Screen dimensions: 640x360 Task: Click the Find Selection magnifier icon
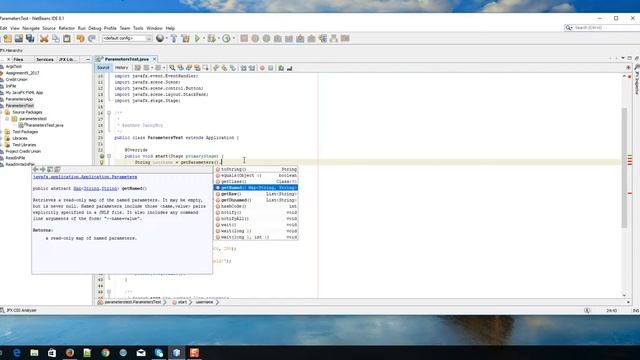click(x=172, y=68)
